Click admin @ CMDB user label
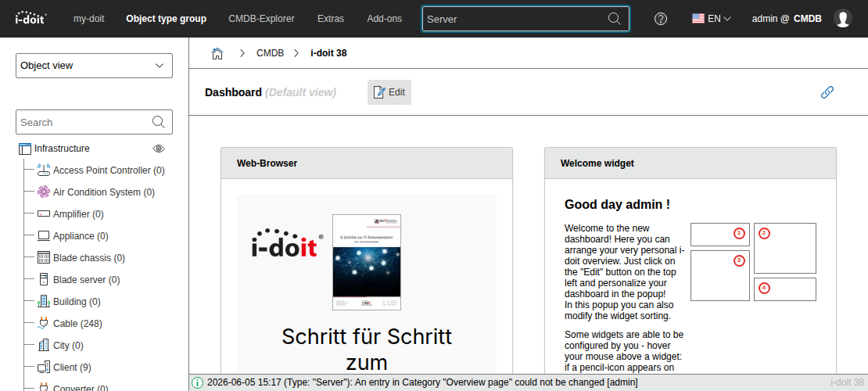868x391 pixels. coord(786,18)
